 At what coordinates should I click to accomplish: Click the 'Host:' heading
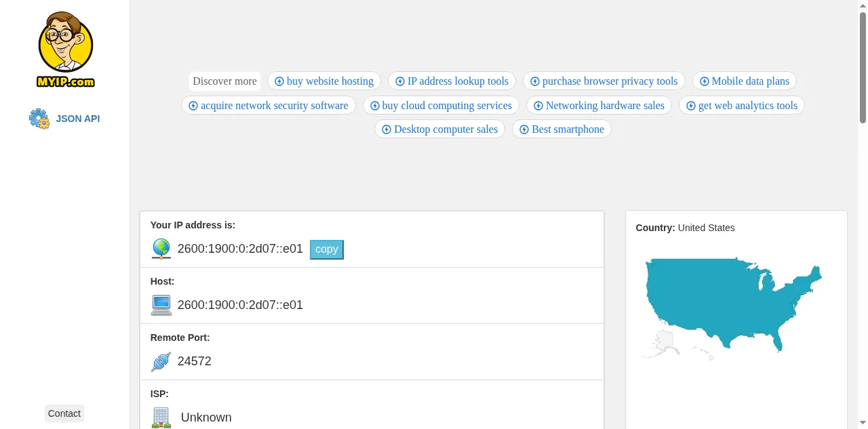[x=162, y=281]
